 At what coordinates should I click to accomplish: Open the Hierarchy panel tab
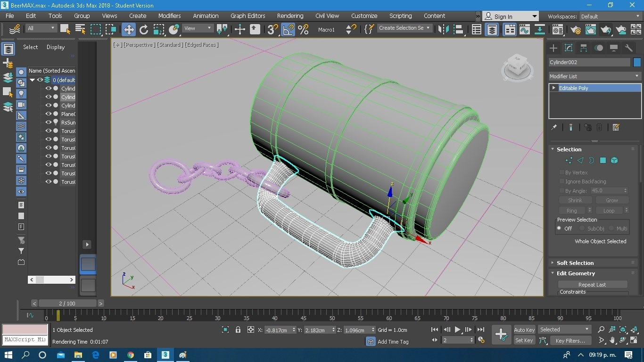[x=584, y=48]
